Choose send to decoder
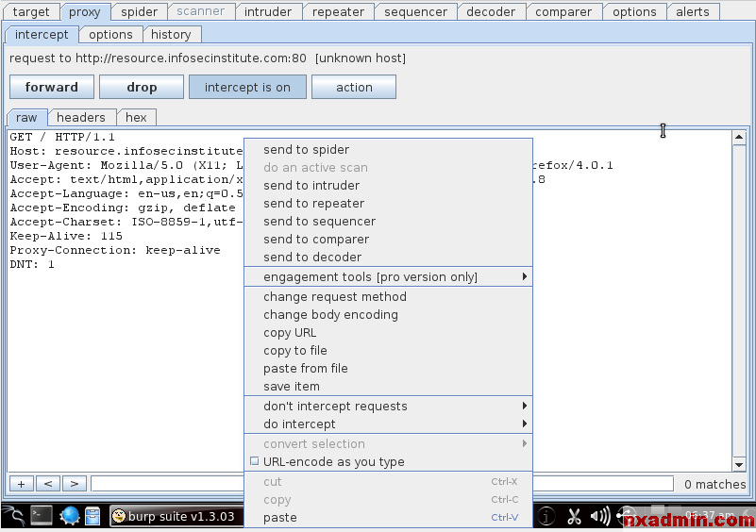 pos(388,257)
